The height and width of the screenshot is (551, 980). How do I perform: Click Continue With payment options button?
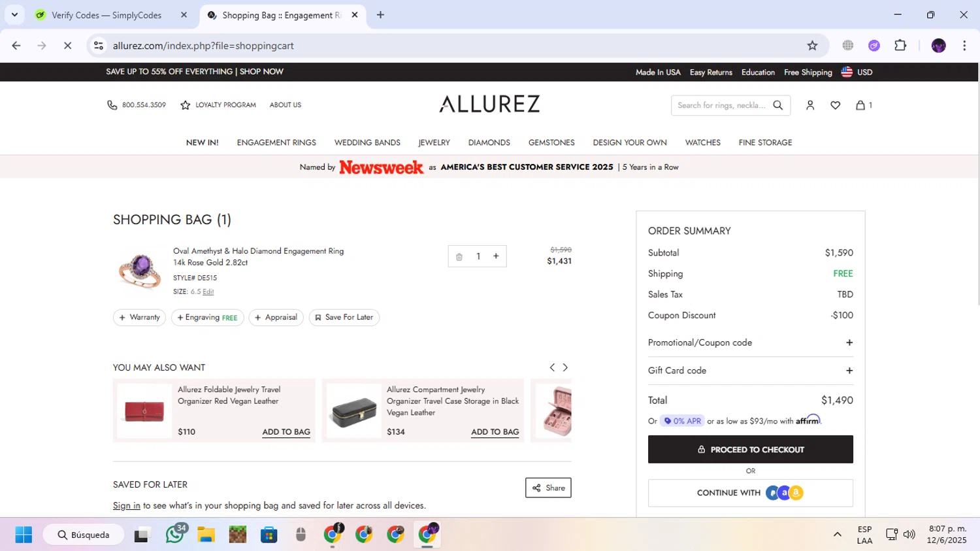click(751, 493)
